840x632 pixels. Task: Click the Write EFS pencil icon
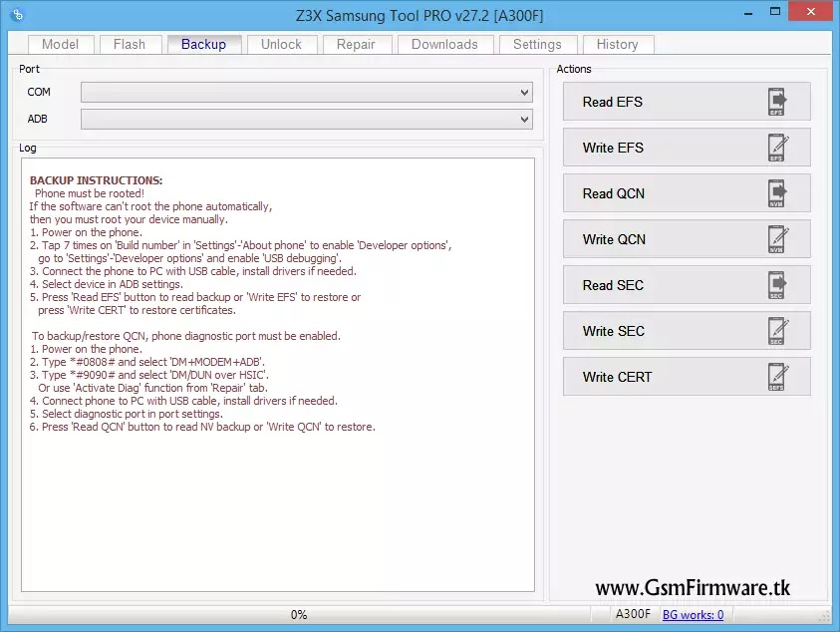[x=778, y=148]
